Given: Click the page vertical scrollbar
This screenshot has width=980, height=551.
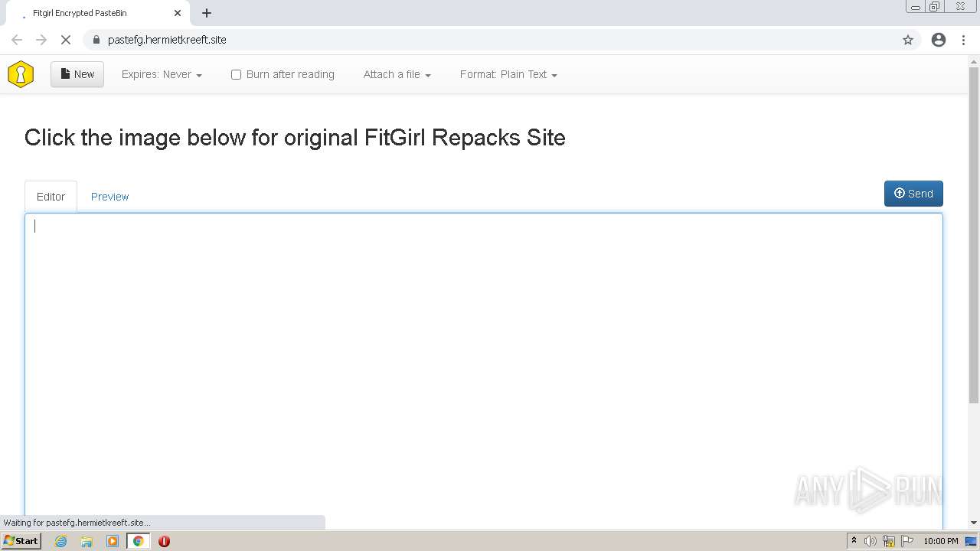Looking at the screenshot, I should [x=974, y=235].
